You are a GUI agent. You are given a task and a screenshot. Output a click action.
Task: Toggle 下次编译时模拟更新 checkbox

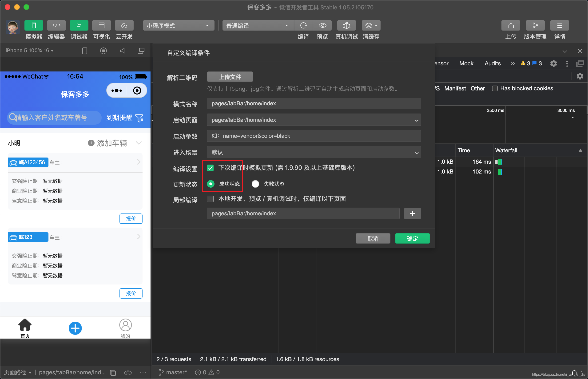click(210, 168)
